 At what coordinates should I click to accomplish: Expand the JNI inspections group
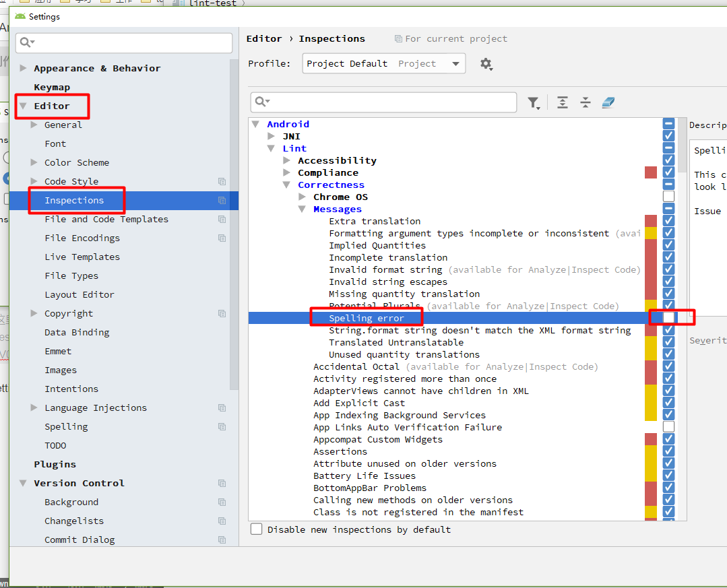[x=272, y=136]
